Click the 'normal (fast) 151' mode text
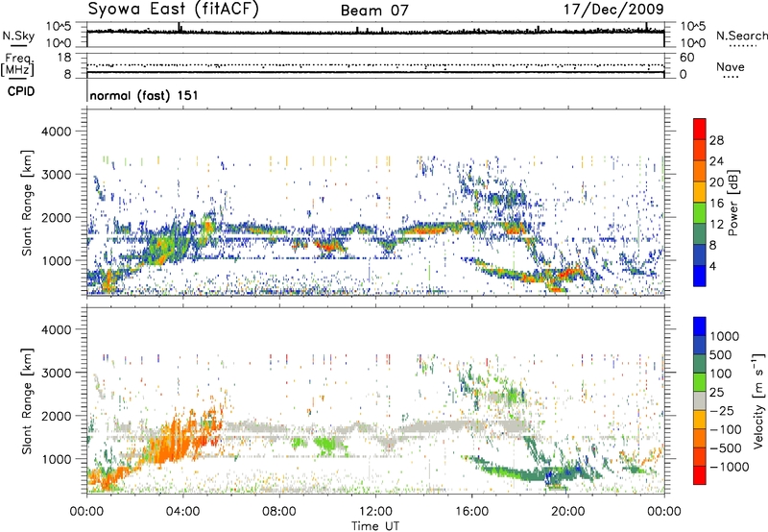Image resolution: width=768 pixels, height=532 pixels. pos(144,95)
